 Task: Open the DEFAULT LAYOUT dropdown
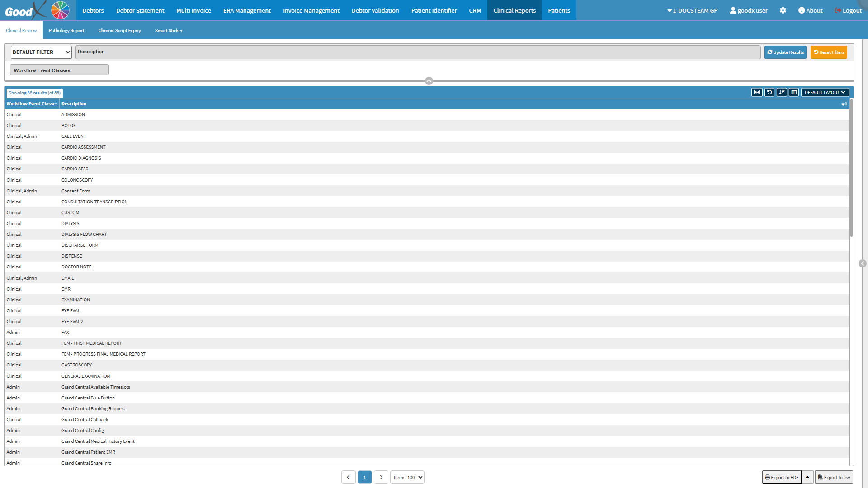coord(825,92)
